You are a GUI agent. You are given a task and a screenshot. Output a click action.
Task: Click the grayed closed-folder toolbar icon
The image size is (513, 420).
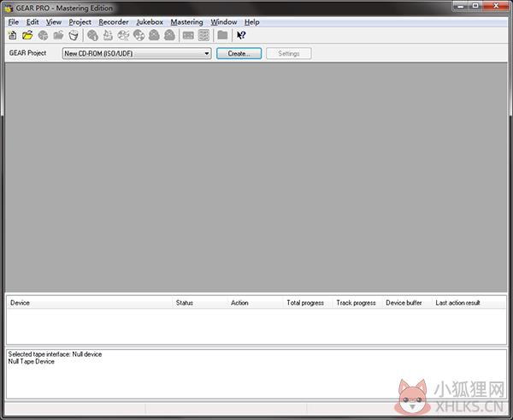[222, 35]
